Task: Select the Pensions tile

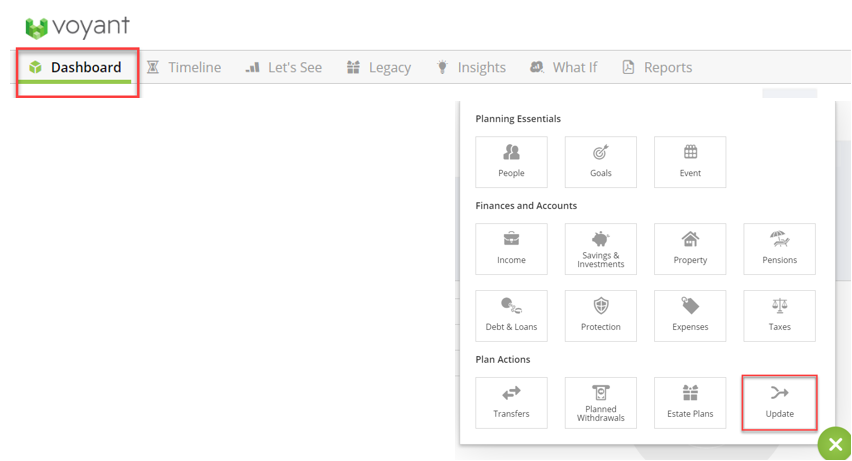Action: [x=779, y=249]
